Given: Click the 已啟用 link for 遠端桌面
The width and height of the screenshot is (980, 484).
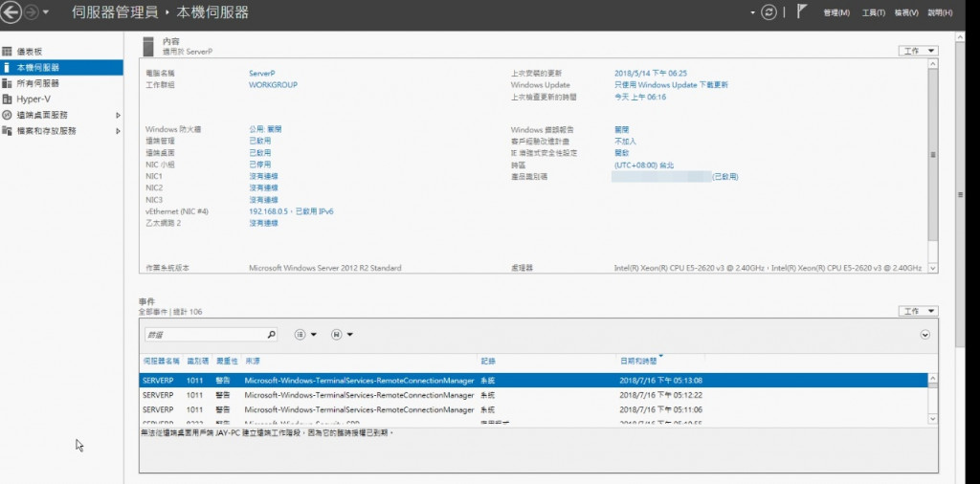Looking at the screenshot, I should point(260,152).
